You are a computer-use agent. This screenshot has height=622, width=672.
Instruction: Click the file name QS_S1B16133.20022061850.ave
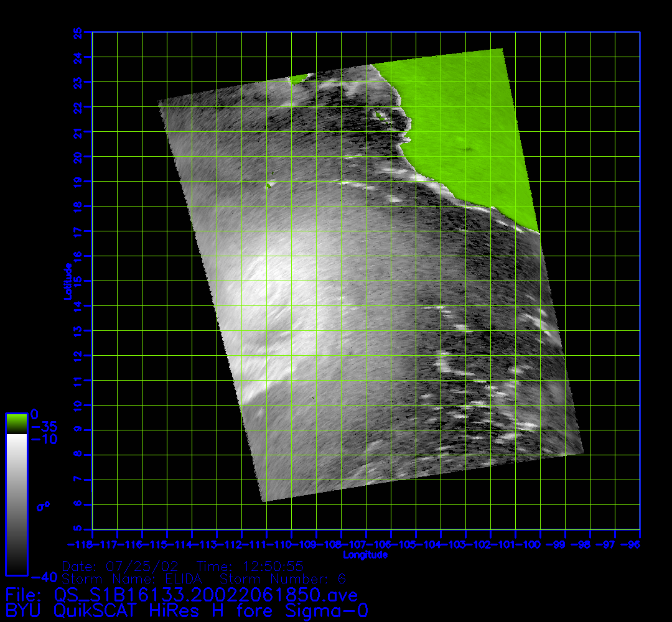point(205,595)
